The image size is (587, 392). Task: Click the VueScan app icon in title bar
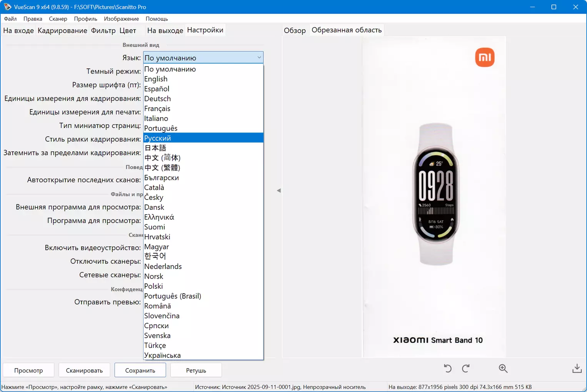coord(7,7)
